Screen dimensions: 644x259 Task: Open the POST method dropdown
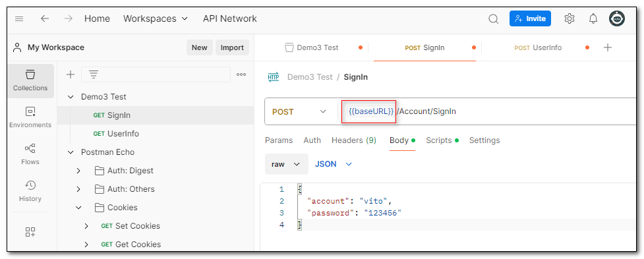[x=299, y=111]
